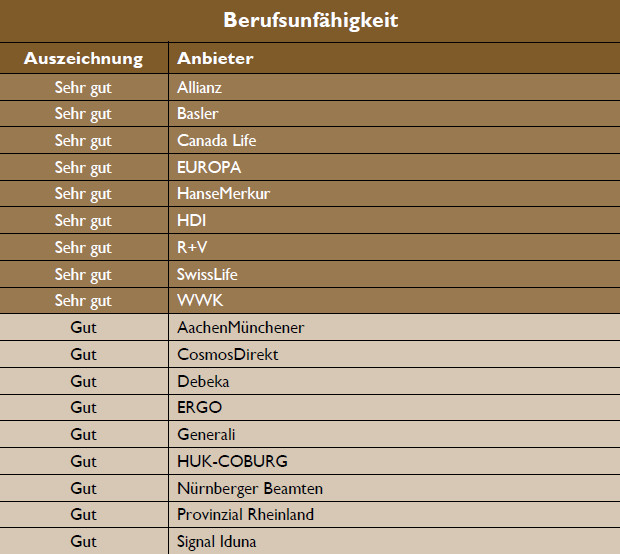Screen dimensions: 620x554
Task: Click the Debeka provider name
Action: [x=203, y=381]
